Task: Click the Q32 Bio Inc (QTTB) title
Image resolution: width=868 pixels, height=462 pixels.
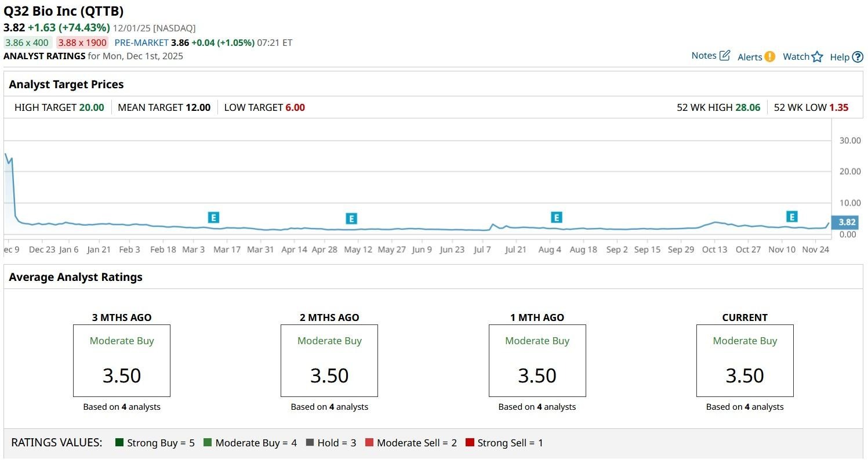Action: click(x=64, y=11)
